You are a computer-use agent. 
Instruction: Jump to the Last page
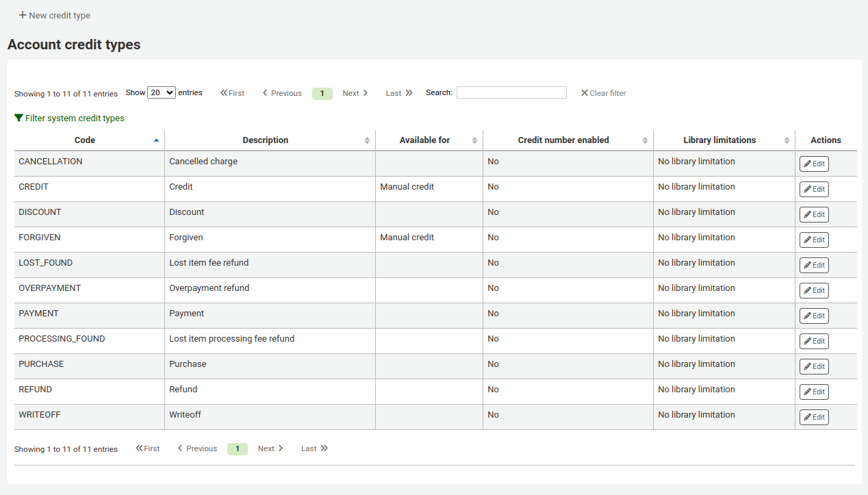pos(398,92)
